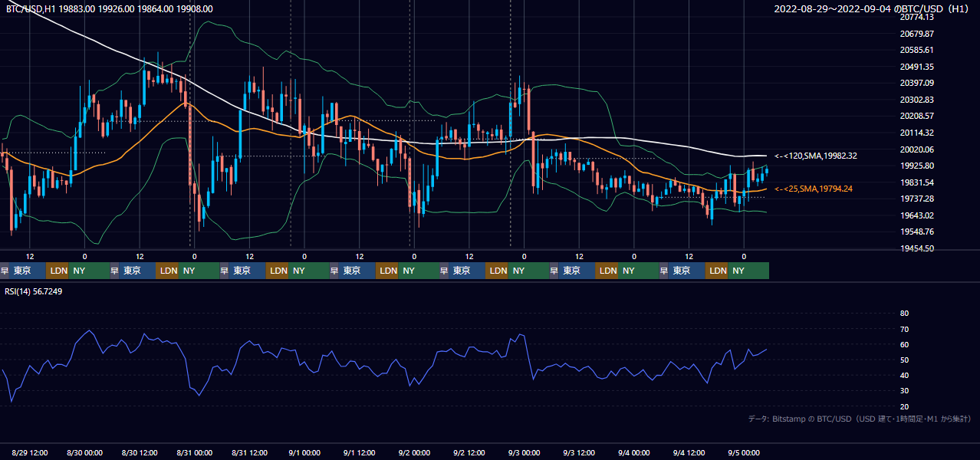Click RSI axis level 30
Screen dimensions: 980x460
coord(904,391)
